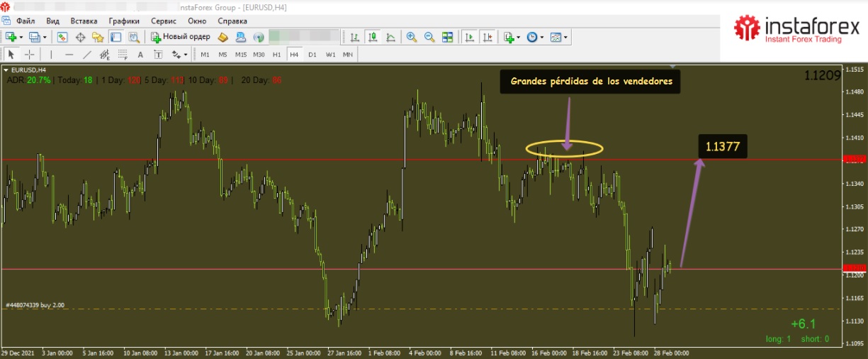Click the application icon beside Файл

pyautogui.click(x=6, y=21)
